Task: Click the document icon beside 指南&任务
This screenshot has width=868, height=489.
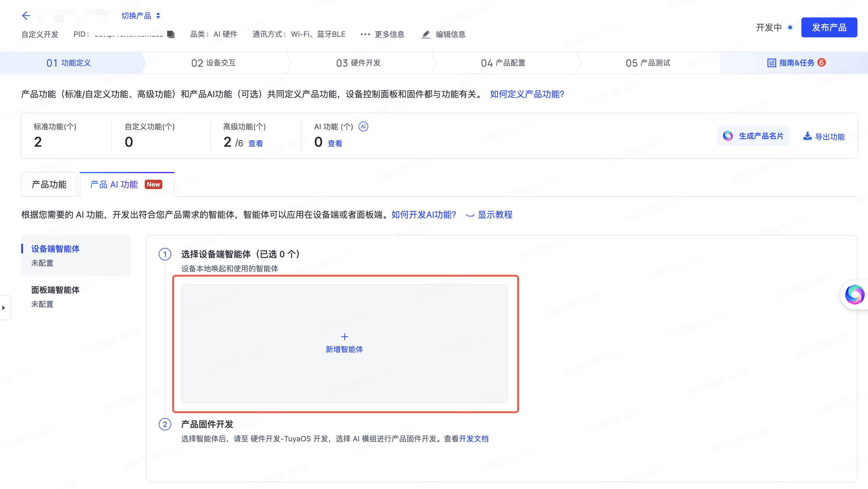Action: tap(771, 63)
